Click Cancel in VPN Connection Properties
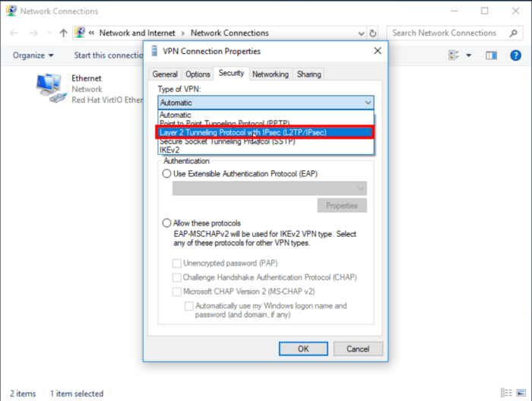 tap(358, 349)
